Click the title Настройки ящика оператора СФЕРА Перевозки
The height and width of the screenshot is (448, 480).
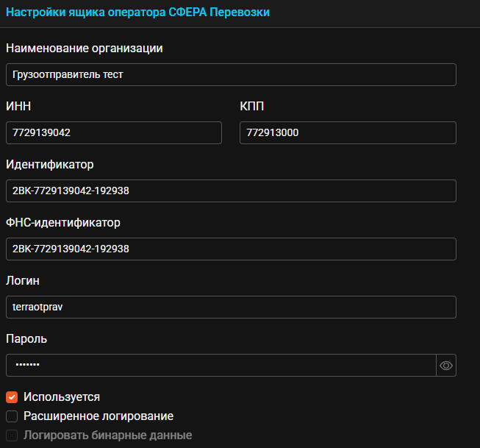[x=137, y=13]
